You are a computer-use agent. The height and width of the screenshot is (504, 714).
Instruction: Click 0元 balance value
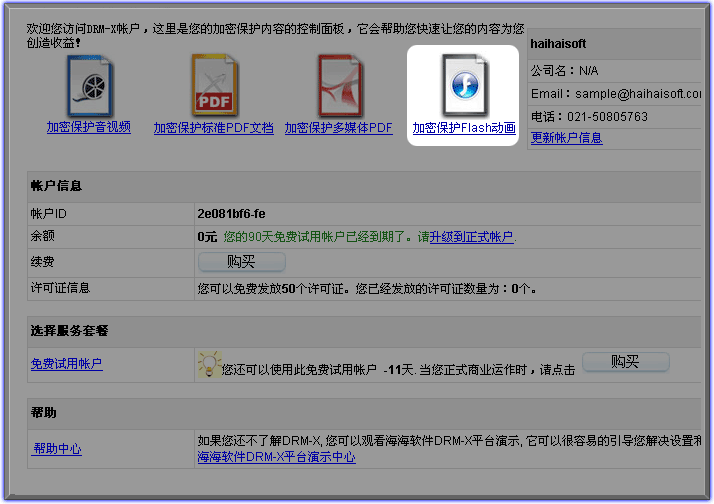(207, 237)
